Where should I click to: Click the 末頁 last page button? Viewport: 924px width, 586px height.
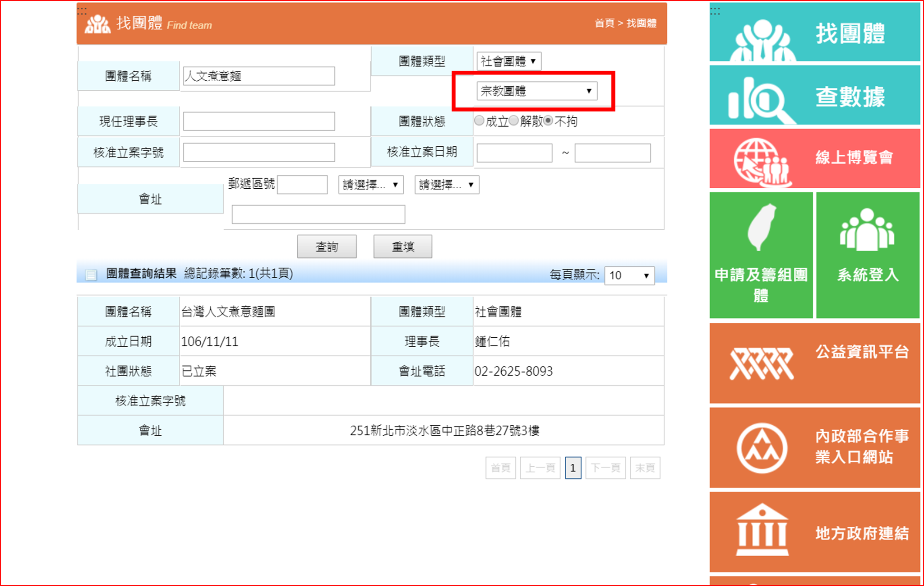click(x=645, y=468)
